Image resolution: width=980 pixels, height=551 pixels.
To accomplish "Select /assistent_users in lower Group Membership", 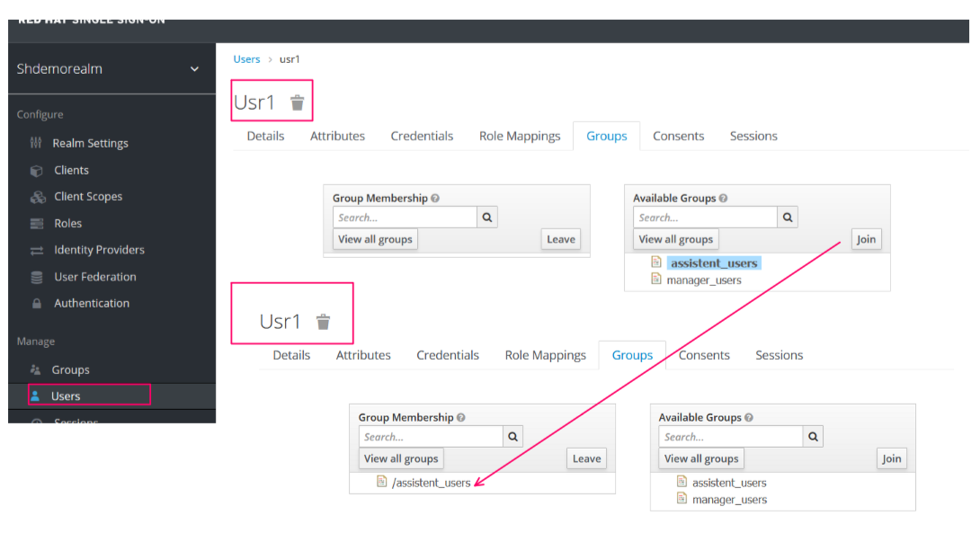I will coord(431,483).
